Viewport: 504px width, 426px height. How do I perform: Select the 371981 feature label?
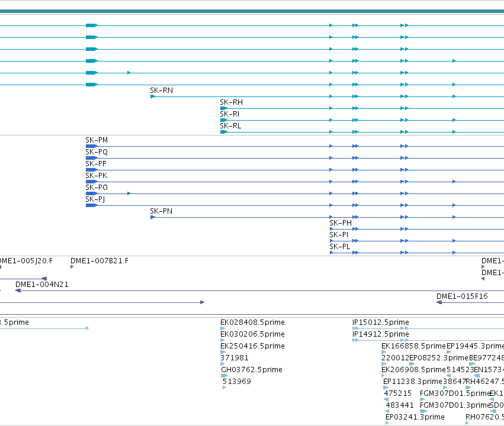[235, 358]
